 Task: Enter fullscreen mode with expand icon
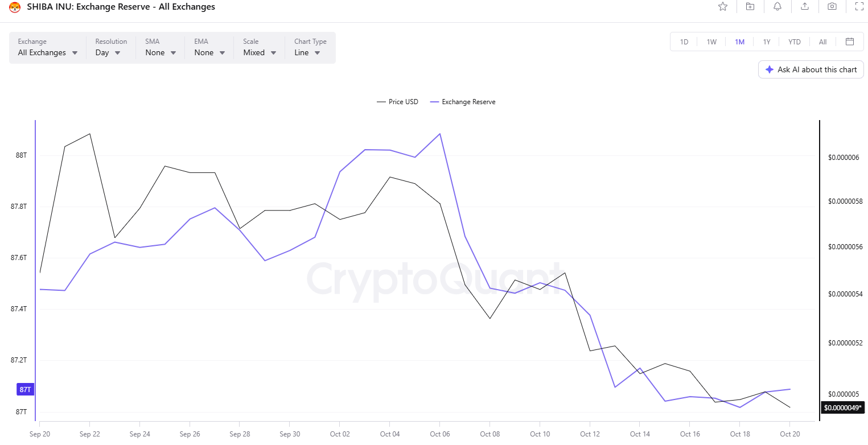pos(859,7)
